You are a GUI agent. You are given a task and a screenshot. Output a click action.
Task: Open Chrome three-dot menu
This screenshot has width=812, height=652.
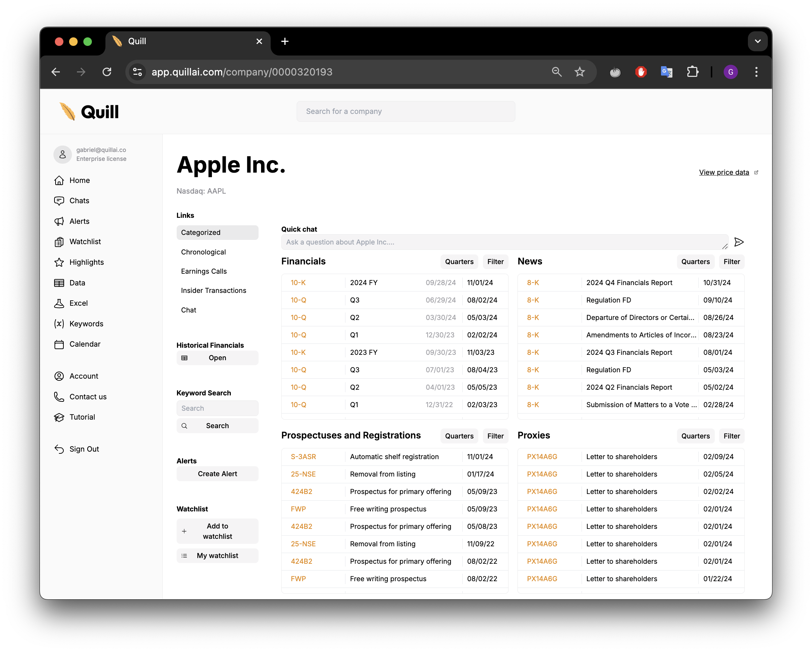coord(756,72)
